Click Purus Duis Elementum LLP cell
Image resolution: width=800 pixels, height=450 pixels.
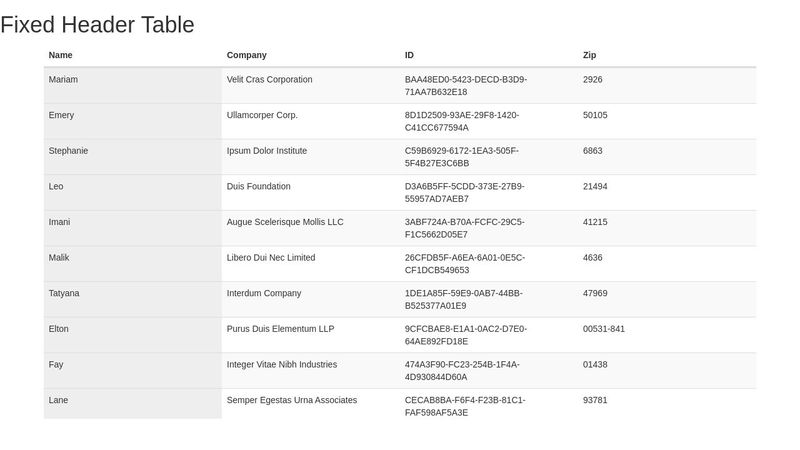tap(311, 336)
